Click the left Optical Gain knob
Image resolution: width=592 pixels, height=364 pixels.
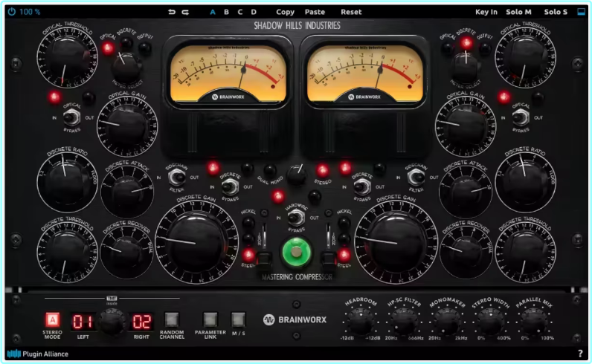coord(127,126)
